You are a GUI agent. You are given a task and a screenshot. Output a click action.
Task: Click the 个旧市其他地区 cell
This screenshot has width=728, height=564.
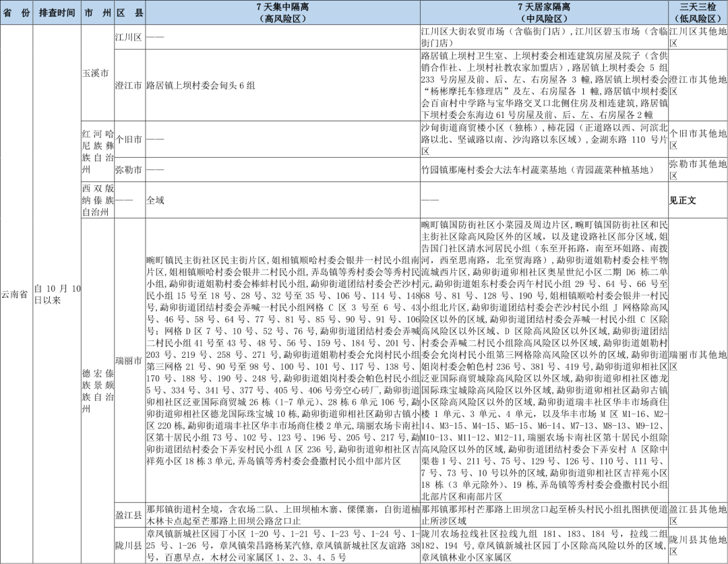(698, 139)
